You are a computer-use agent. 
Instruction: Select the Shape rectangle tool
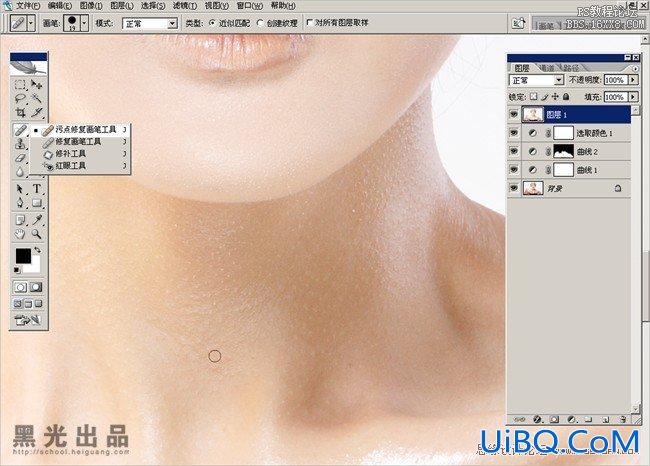pyautogui.click(x=37, y=203)
